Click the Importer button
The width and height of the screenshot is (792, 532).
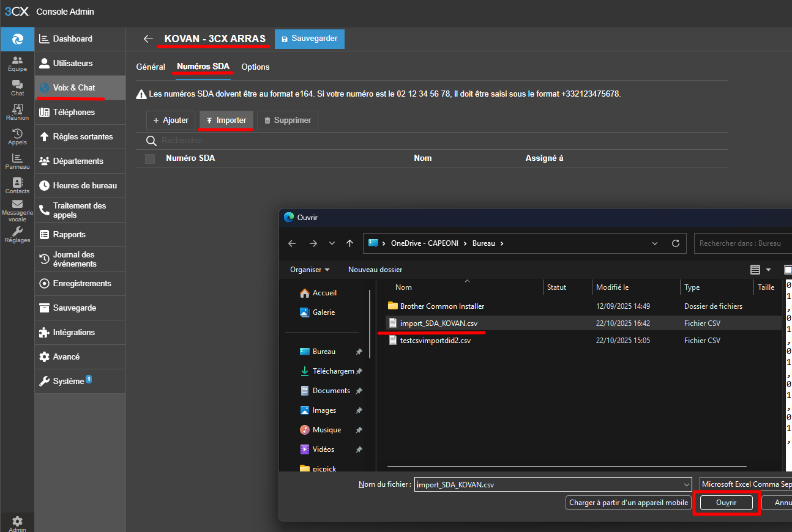[x=226, y=120]
